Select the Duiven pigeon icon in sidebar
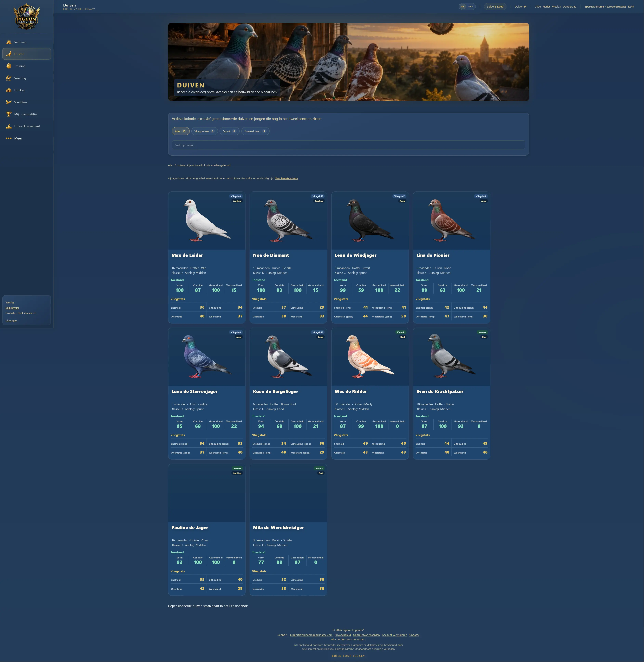This screenshot has height=662, width=644. click(9, 54)
